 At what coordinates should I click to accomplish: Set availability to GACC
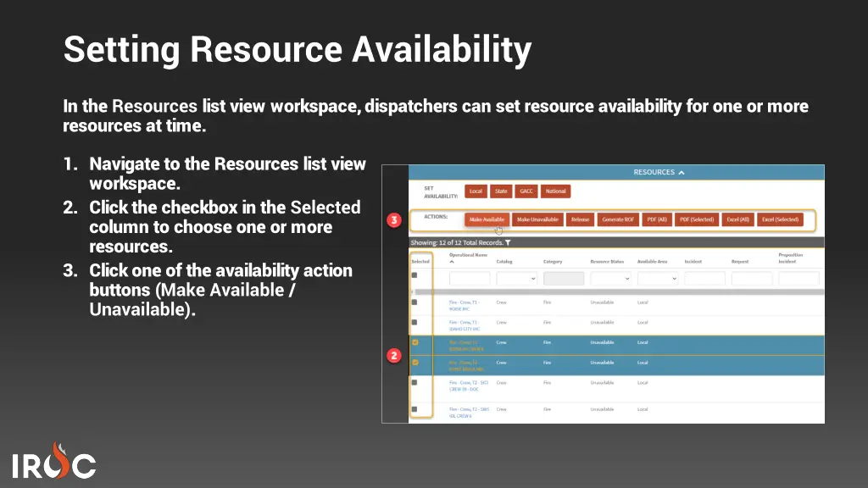pyautogui.click(x=526, y=191)
